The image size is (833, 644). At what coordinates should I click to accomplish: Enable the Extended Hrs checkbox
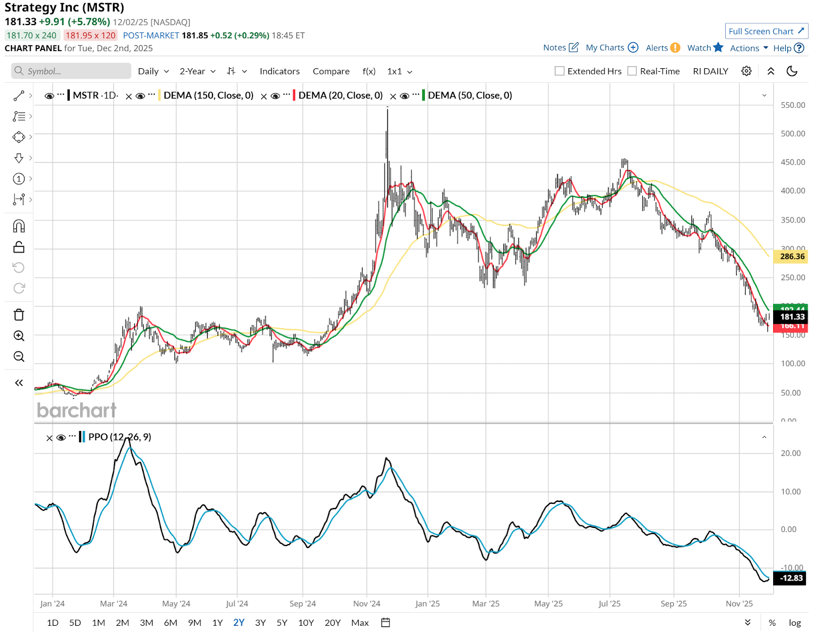pyautogui.click(x=560, y=71)
